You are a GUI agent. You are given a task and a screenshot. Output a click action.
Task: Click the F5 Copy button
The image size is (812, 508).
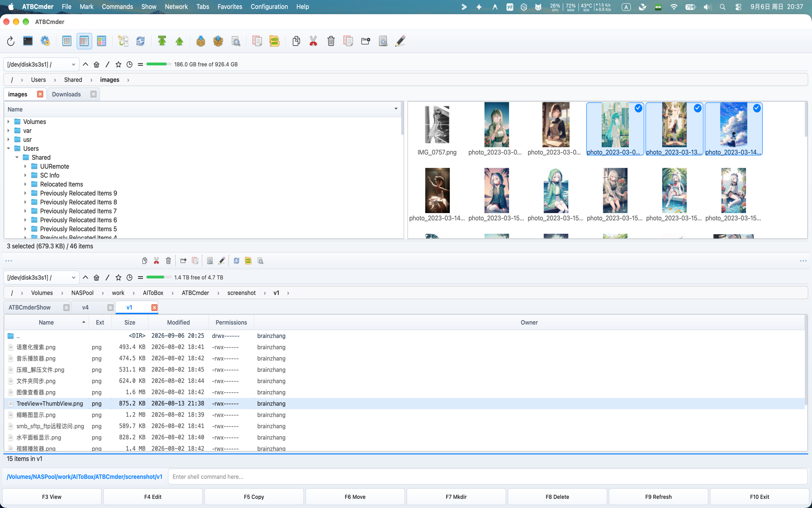click(x=254, y=497)
